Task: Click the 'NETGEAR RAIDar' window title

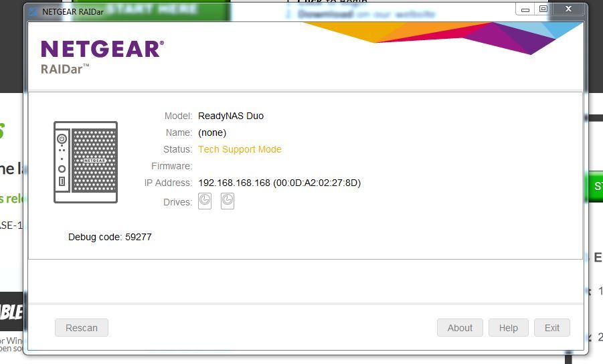Action: tap(73, 12)
